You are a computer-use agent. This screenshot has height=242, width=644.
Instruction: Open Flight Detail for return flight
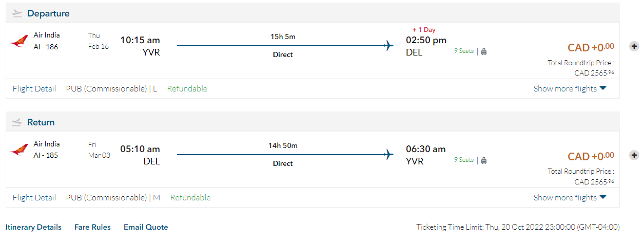point(34,198)
